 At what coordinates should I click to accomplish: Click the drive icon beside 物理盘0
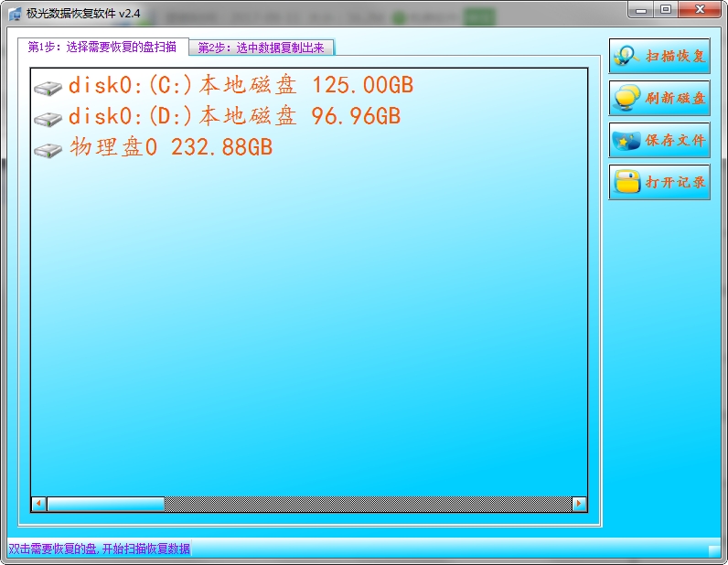(x=48, y=150)
